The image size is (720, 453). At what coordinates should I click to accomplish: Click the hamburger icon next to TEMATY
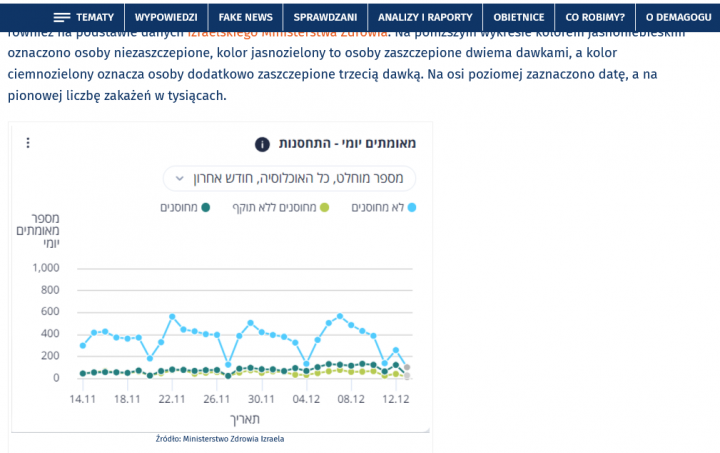62,17
